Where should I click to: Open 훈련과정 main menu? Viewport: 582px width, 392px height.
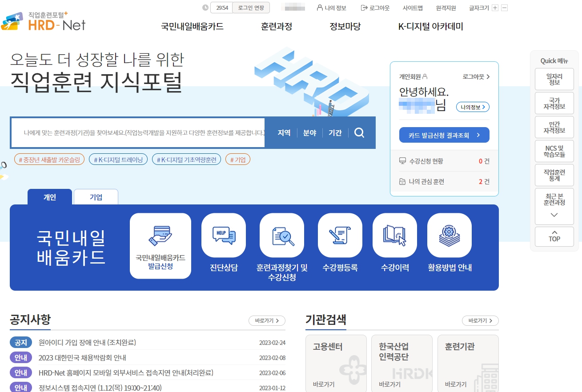click(x=277, y=26)
